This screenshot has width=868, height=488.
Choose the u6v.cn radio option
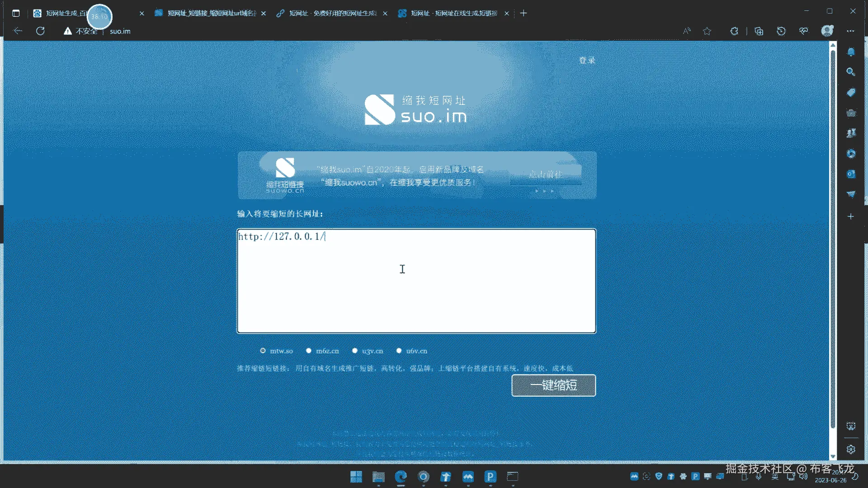pyautogui.click(x=399, y=351)
